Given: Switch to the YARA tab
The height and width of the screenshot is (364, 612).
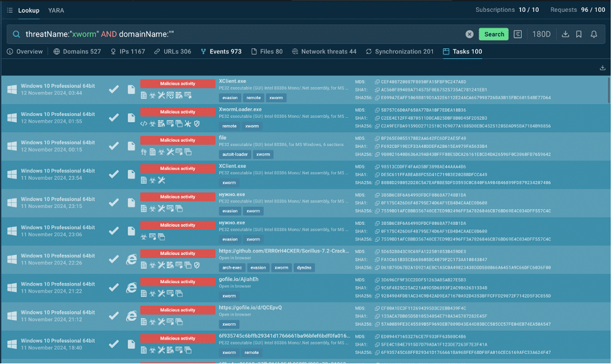Looking at the screenshot, I should point(56,10).
